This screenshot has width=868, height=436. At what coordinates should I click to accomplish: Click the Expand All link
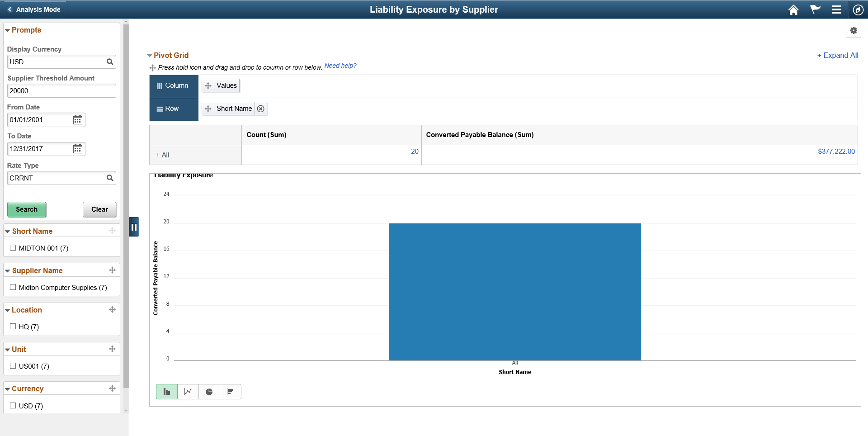pos(837,55)
